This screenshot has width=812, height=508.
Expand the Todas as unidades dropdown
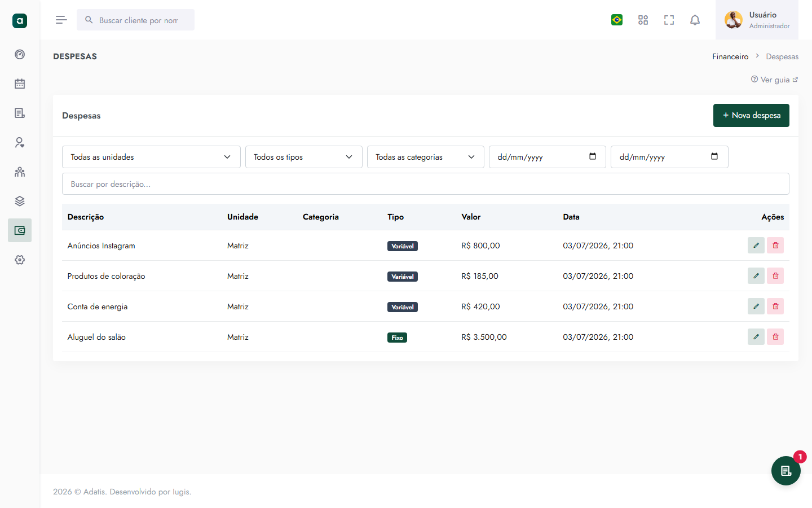pos(151,157)
